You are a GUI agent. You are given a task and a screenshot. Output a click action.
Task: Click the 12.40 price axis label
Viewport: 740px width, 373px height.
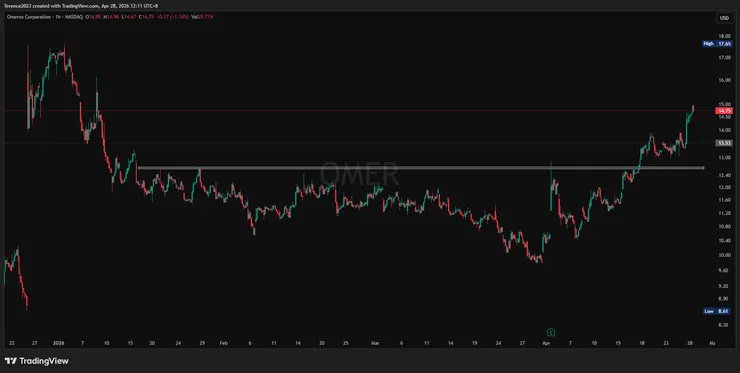[723, 175]
